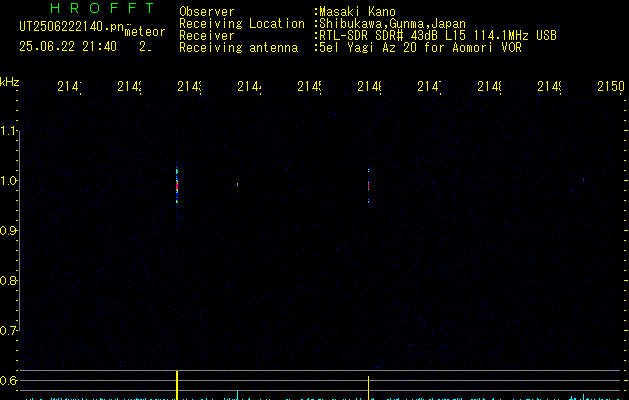Click the 2143 time axis label
This screenshot has height=400, width=629.
(x=189, y=86)
